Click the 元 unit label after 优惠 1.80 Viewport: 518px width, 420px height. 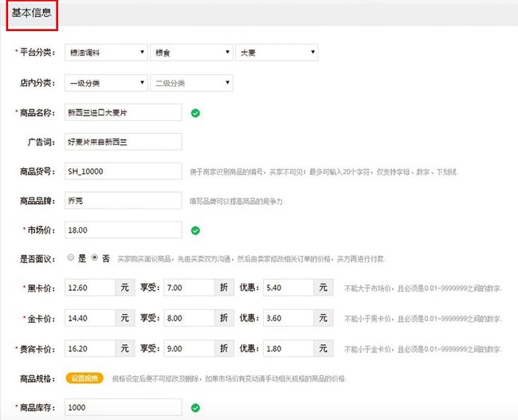pos(324,348)
